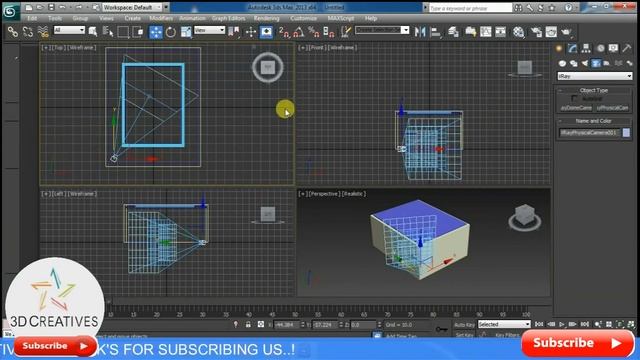This screenshot has height=360, width=640.
Task: Toggle the Angle Snap button
Action: 298,31
